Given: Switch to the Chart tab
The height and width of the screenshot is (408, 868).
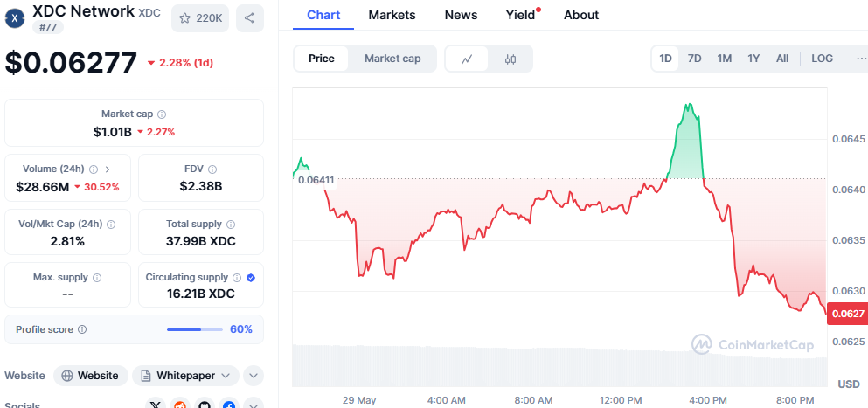Looking at the screenshot, I should point(323,15).
